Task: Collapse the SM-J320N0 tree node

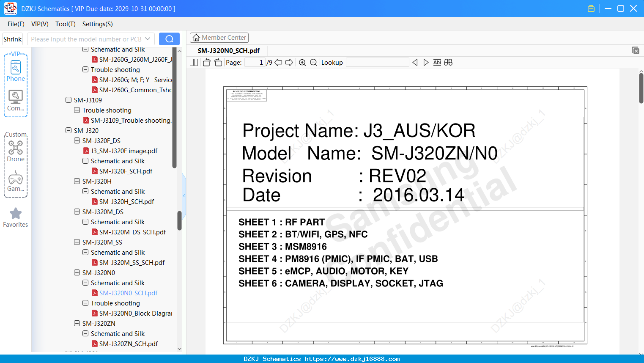Action: [77, 273]
